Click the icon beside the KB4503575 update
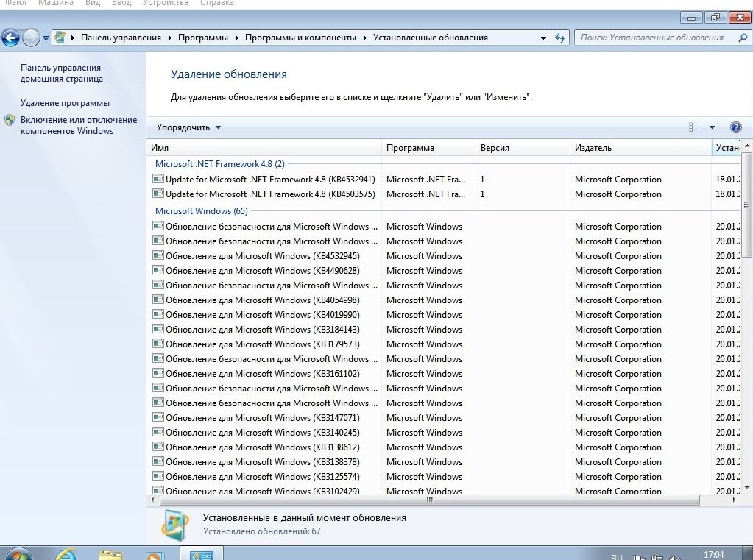753x560 pixels. coord(158,194)
